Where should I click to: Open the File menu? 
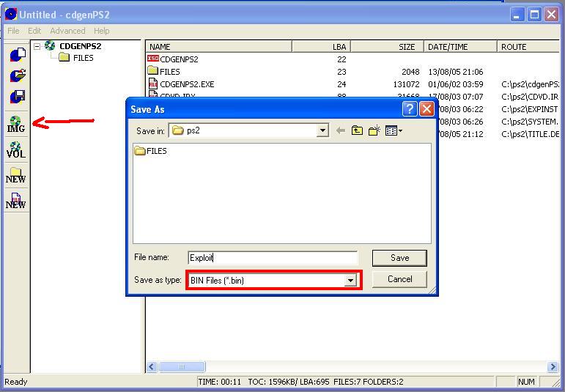[13, 31]
